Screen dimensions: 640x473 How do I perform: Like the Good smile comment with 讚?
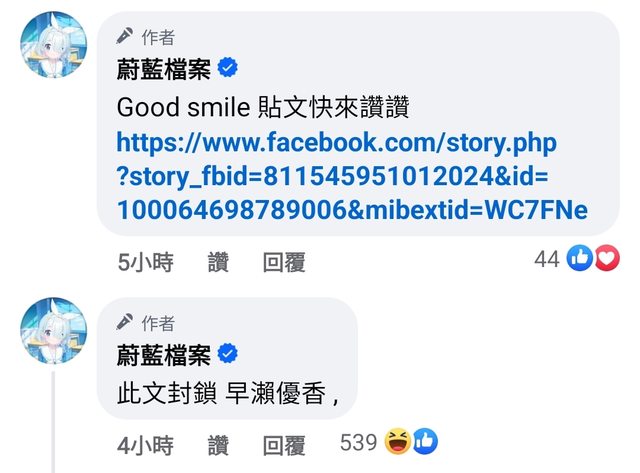(218, 262)
